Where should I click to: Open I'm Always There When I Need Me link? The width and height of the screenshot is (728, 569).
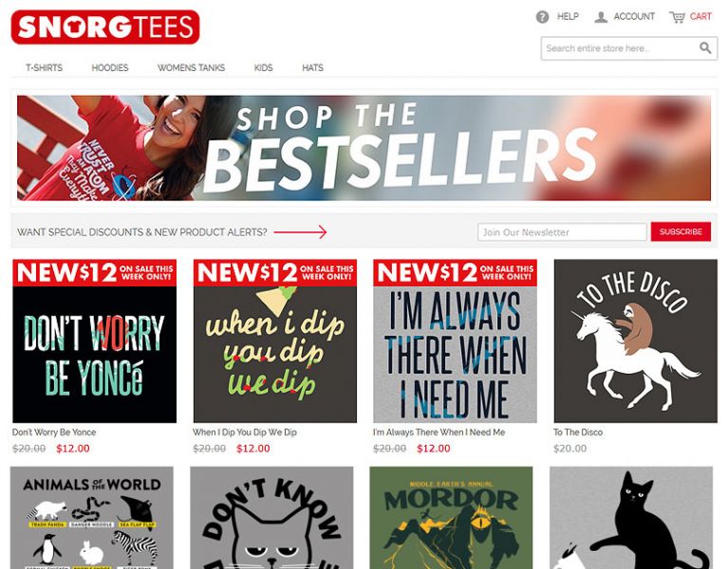[439, 432]
